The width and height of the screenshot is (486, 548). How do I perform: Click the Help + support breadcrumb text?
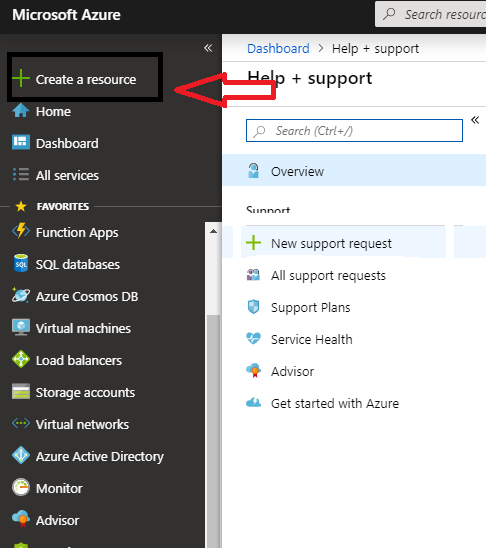tap(376, 49)
